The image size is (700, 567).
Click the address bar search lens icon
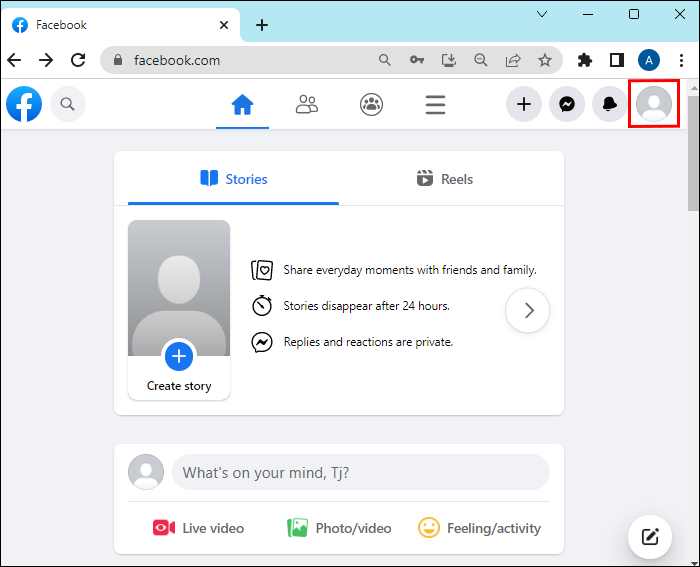(x=385, y=60)
